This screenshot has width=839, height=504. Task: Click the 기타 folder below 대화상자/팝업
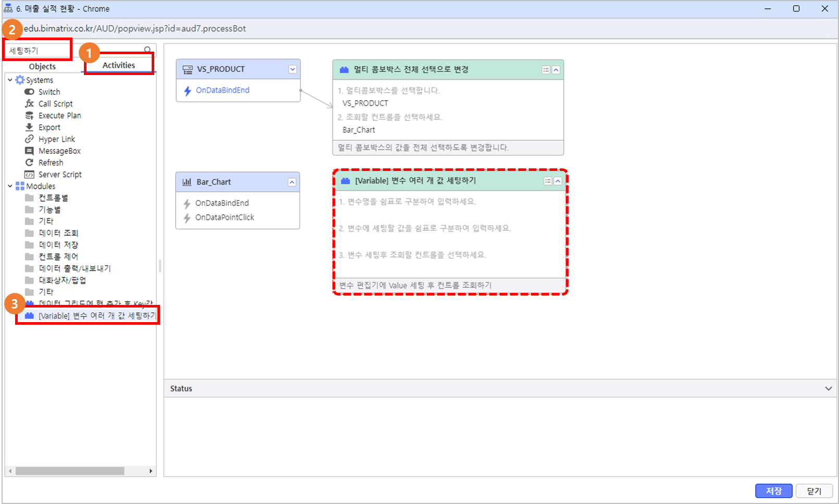click(x=29, y=292)
